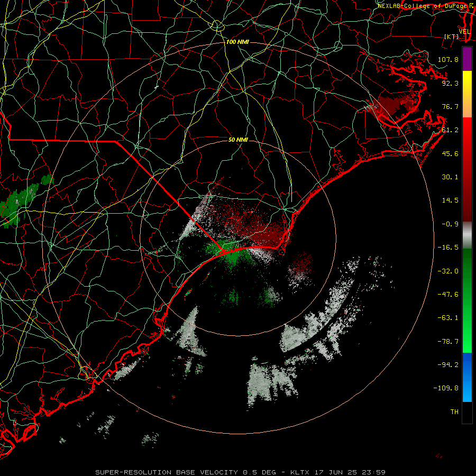Click the -78.7 legend value
This screenshot has width=476, height=476.
pos(448,342)
